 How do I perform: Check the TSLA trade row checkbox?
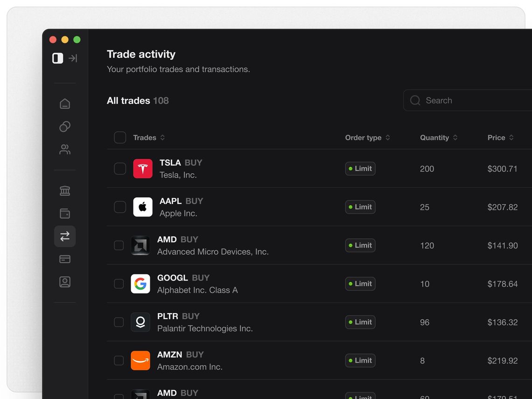click(x=120, y=168)
